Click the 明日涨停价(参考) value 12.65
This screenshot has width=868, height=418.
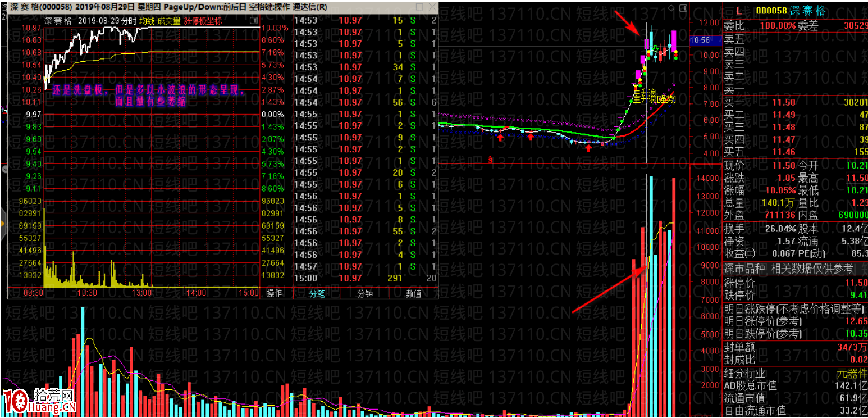pyautogui.click(x=856, y=321)
